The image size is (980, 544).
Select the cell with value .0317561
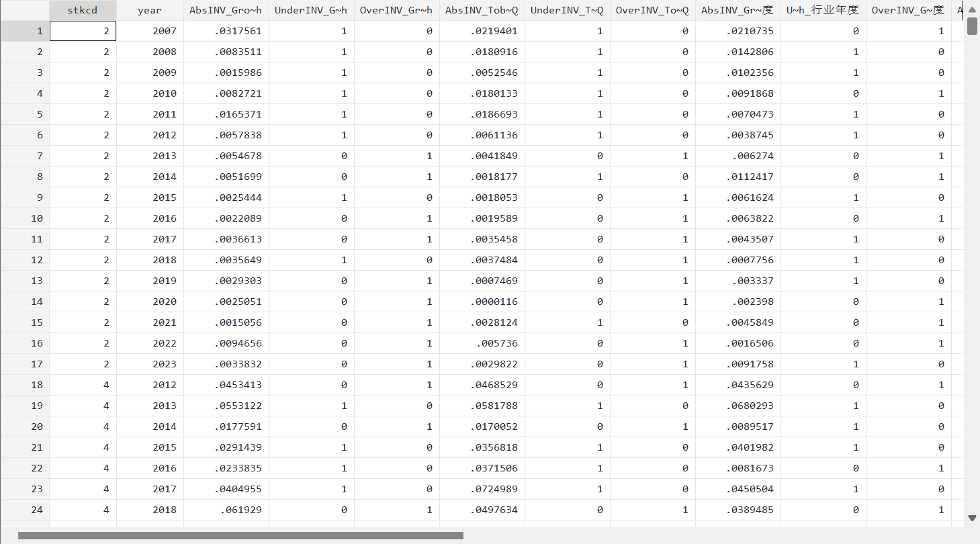coord(226,31)
